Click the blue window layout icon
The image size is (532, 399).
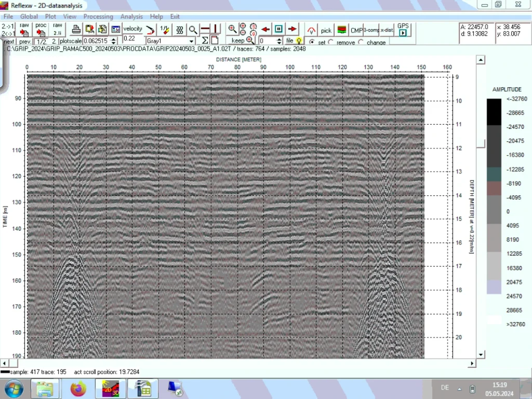(116, 30)
